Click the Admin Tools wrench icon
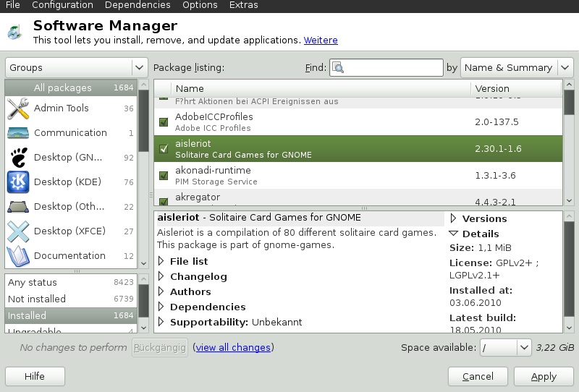579x392 pixels. [x=17, y=108]
